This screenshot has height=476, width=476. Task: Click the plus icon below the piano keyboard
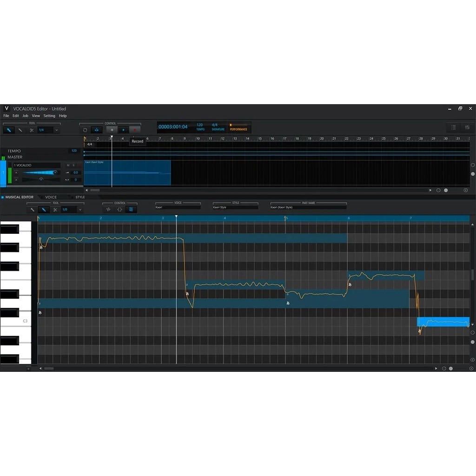28,369
